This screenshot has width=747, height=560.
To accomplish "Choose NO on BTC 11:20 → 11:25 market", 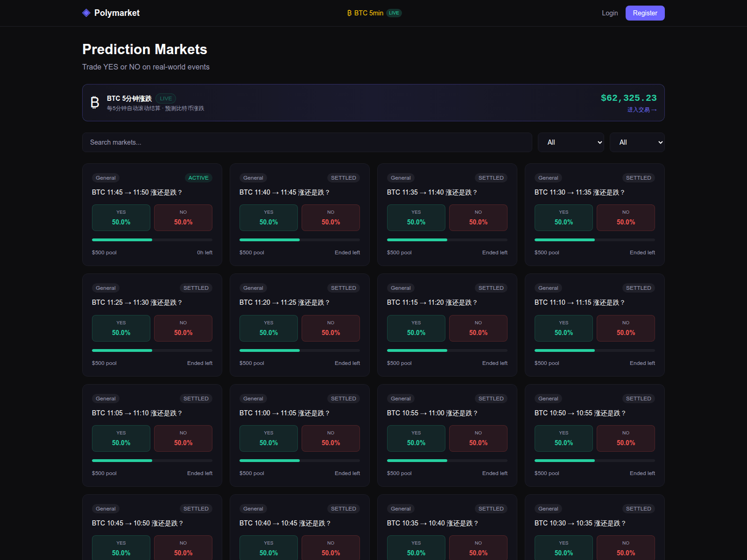I will (331, 328).
